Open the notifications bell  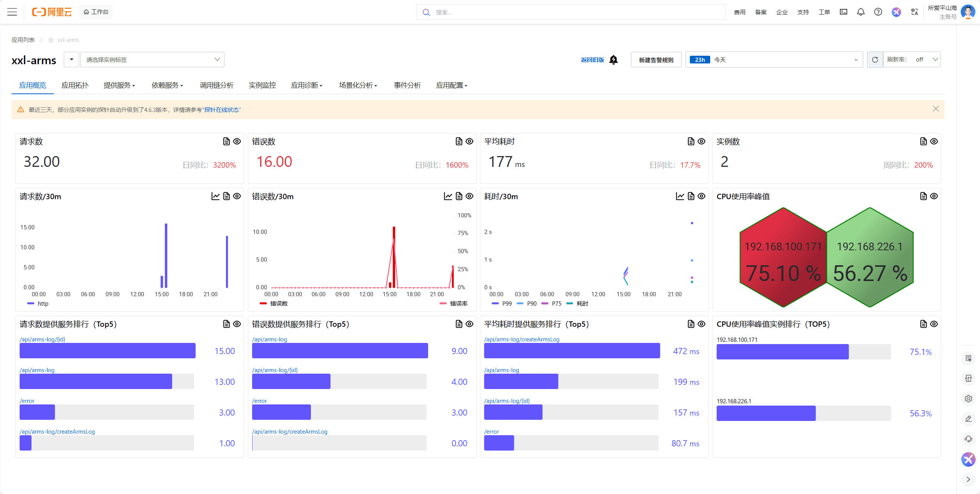[861, 12]
